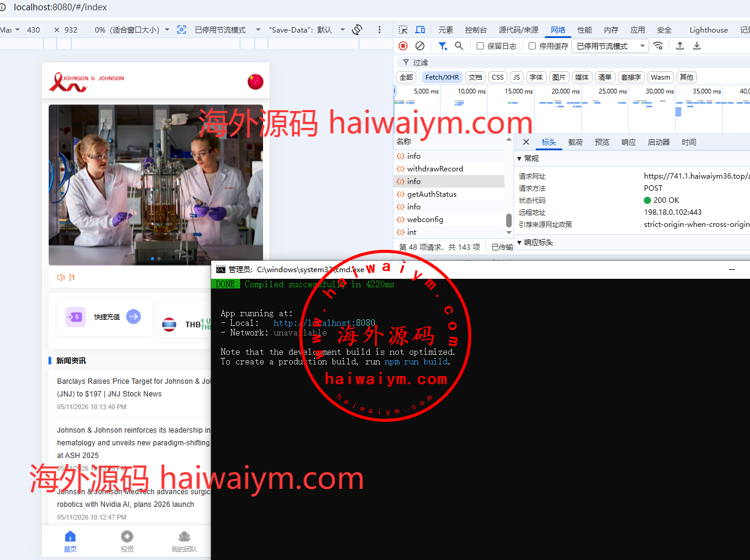This screenshot has height=560, width=750.
Task: Open the Save-Data default dropdown
Action: pyautogui.click(x=307, y=30)
